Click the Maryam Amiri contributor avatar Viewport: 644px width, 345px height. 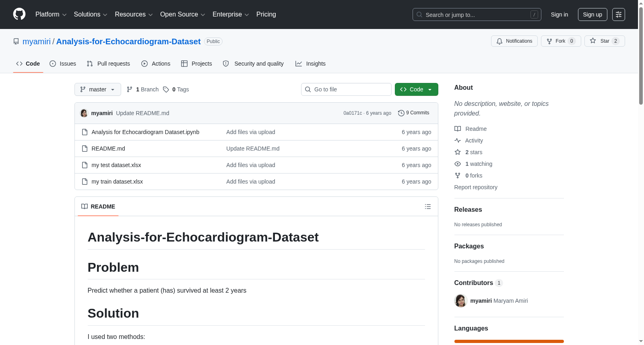[461, 301]
